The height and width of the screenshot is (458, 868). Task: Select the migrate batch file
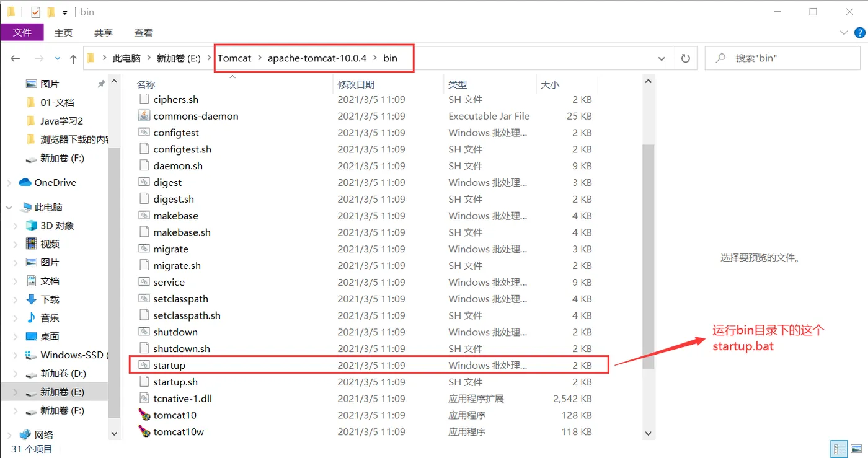point(170,249)
